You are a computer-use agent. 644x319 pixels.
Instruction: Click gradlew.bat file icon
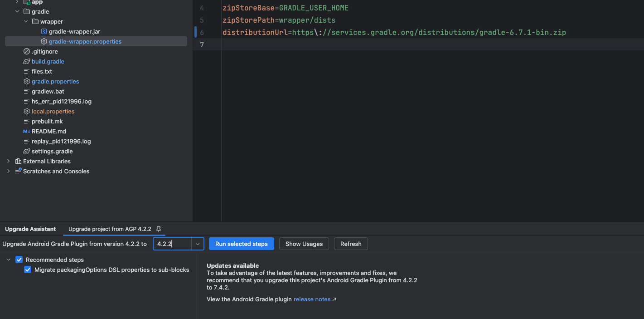coord(27,91)
